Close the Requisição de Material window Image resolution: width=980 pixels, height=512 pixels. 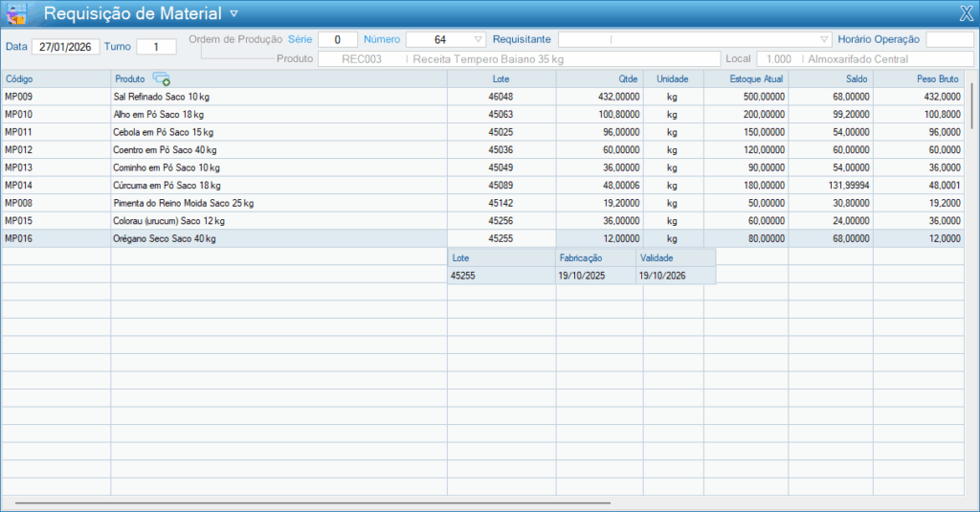tap(966, 13)
